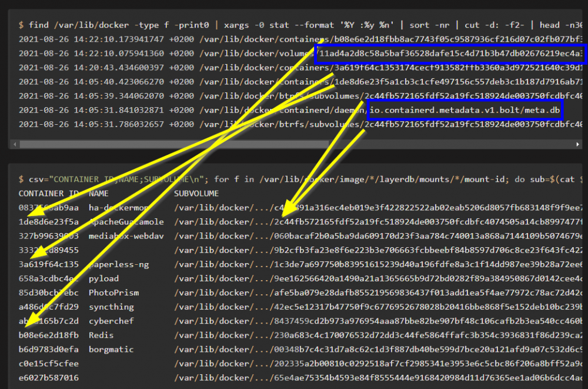The image size is (588, 389).
Task: Click subvolume path starting 65e4ae75354b
Action: (x=378, y=378)
